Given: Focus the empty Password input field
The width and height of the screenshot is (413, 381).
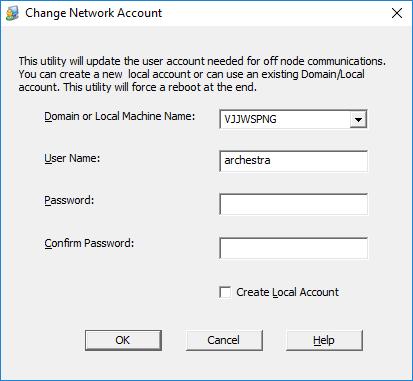Looking at the screenshot, I should tap(293, 204).
